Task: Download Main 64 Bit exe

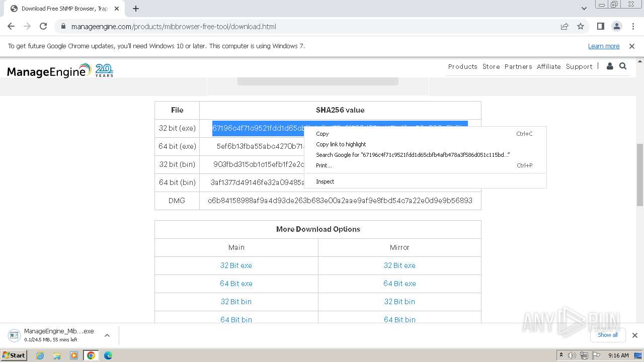Action: 236,284
